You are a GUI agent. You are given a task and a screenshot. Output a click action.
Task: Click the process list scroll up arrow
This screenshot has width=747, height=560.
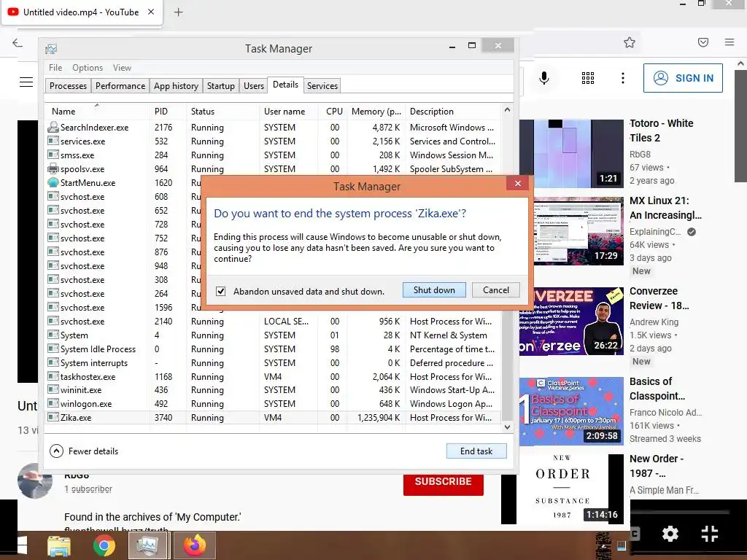508,110
